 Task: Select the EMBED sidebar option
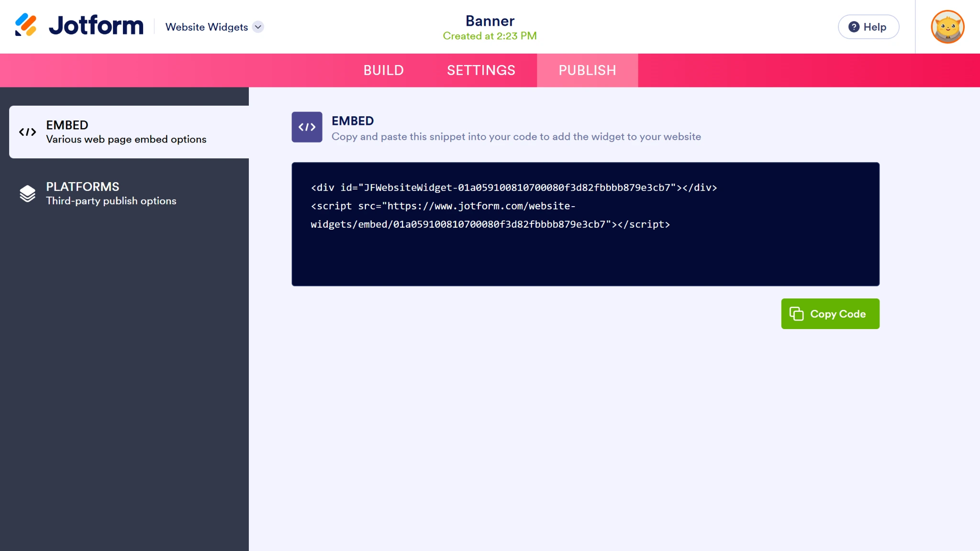pos(129,132)
